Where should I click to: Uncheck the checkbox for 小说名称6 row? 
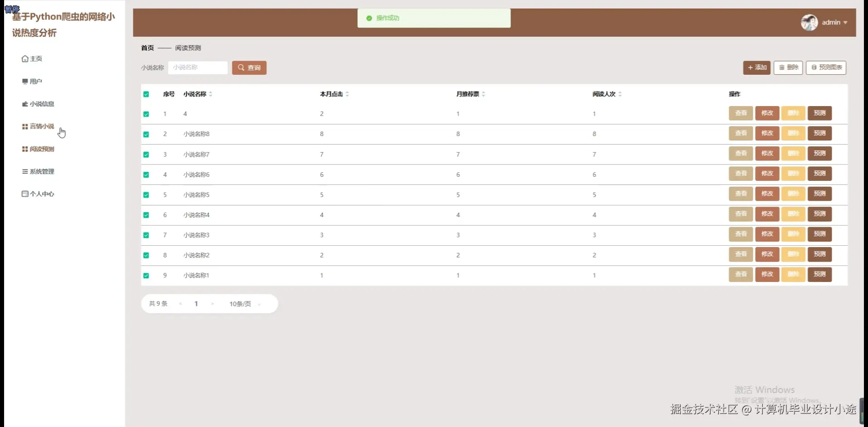(146, 175)
